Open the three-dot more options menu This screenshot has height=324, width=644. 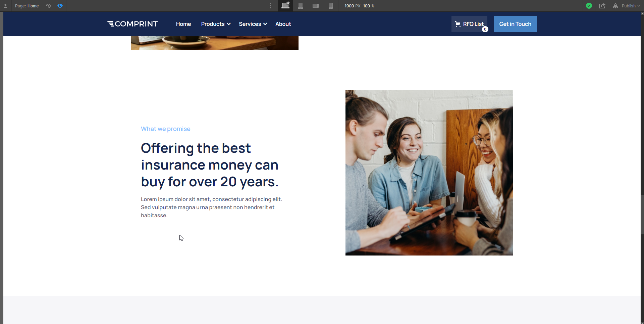(270, 6)
